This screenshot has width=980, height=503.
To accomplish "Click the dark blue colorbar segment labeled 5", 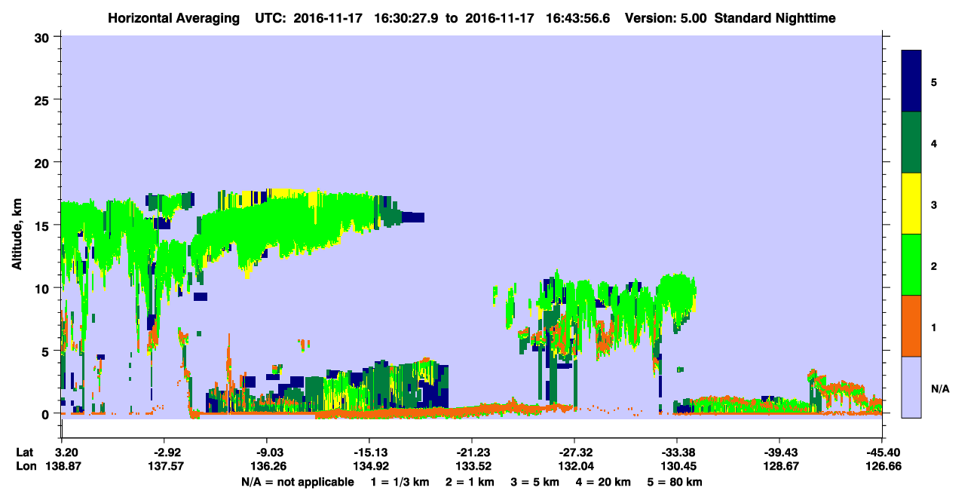I will click(911, 81).
